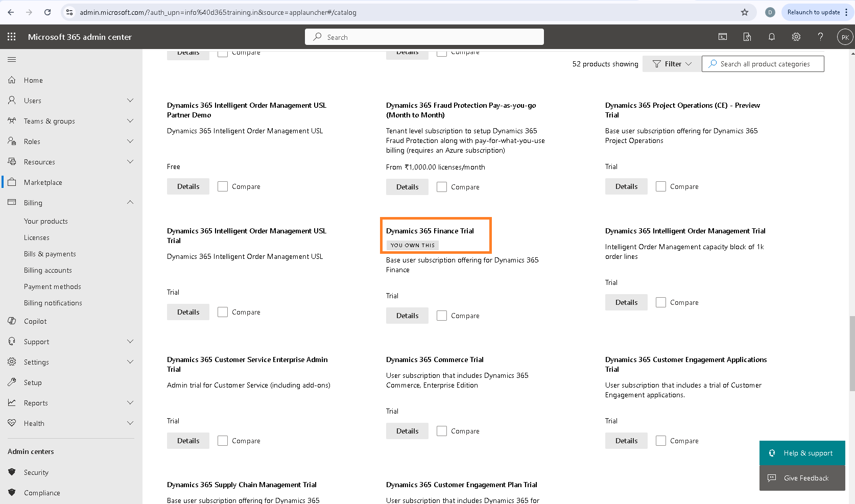This screenshot has height=504, width=855.
Task: Check Compare for Fraud Protection Pay-as-you-go
Action: click(x=442, y=187)
